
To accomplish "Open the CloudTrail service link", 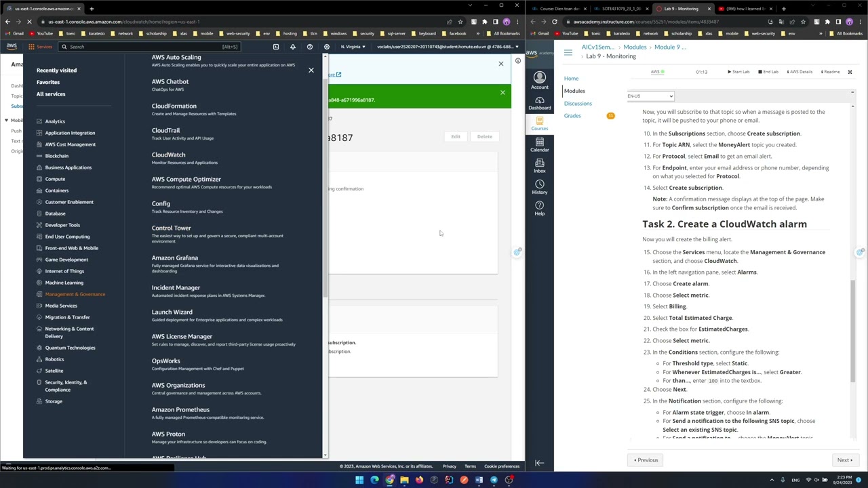I will point(165,130).
